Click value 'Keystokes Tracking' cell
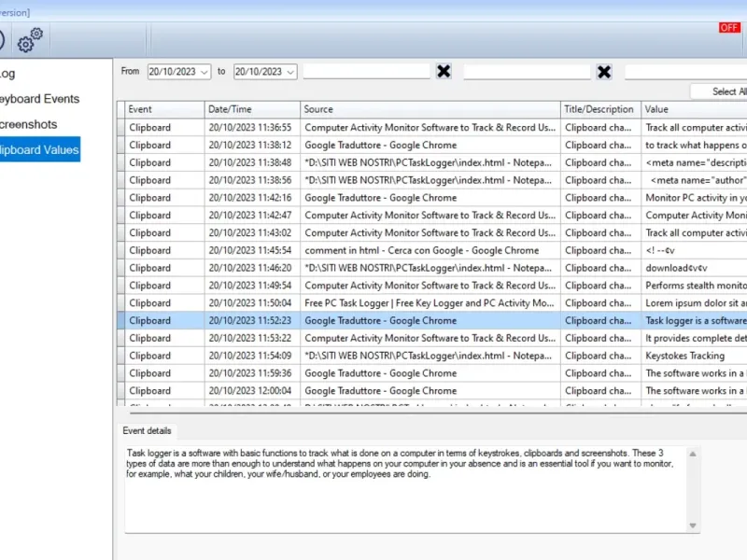This screenshot has height=560, width=747. tap(694, 356)
